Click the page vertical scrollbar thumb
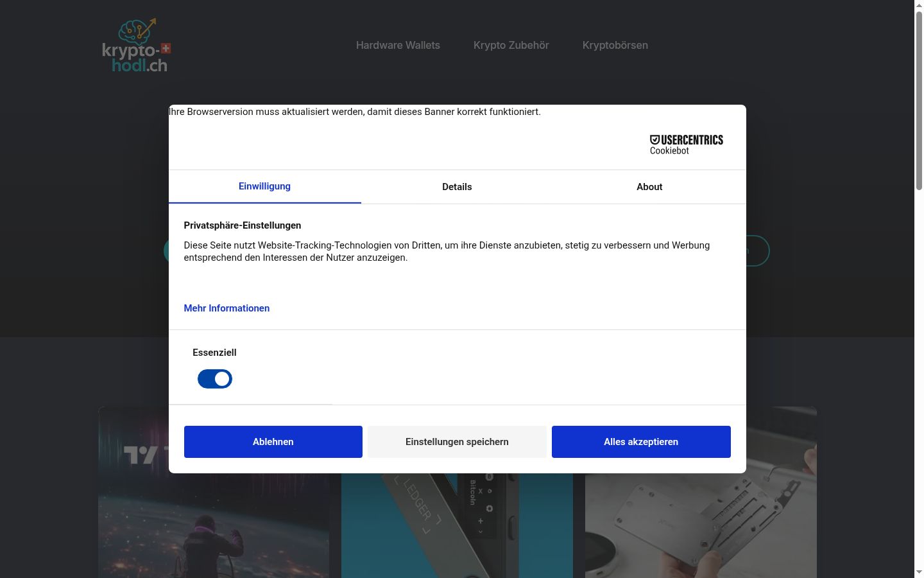This screenshot has height=578, width=924. click(x=919, y=100)
